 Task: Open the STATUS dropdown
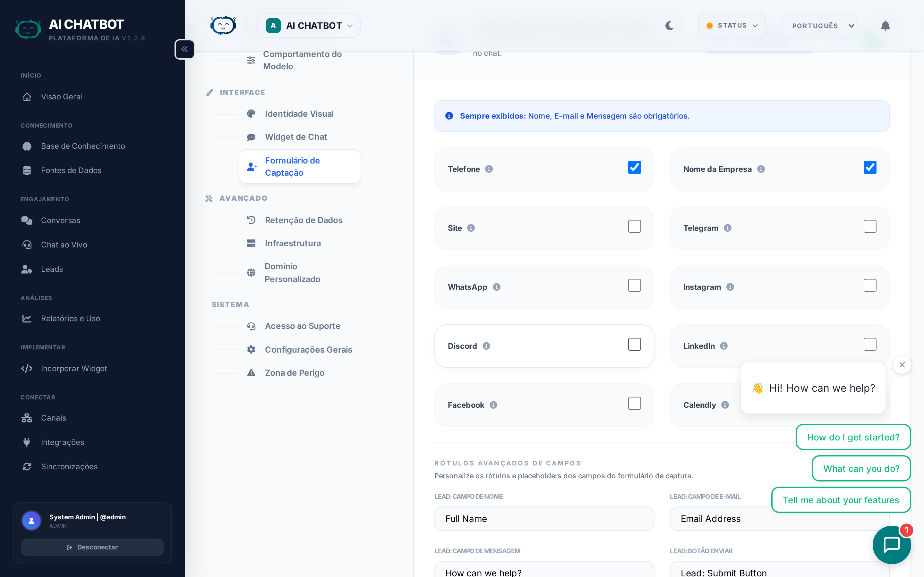(732, 26)
